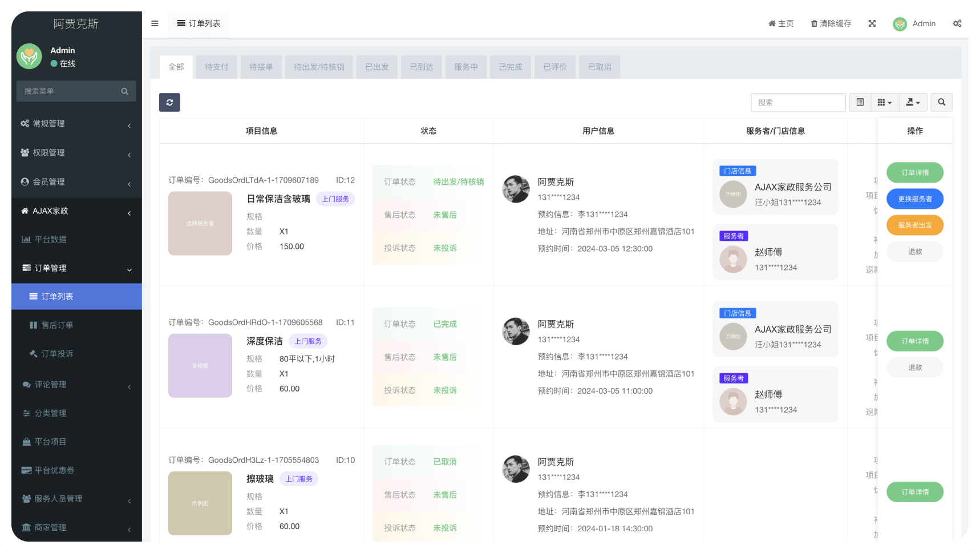Collapse the 订单管理 sidebar menu
Screen dimensions: 980x553
coord(76,268)
